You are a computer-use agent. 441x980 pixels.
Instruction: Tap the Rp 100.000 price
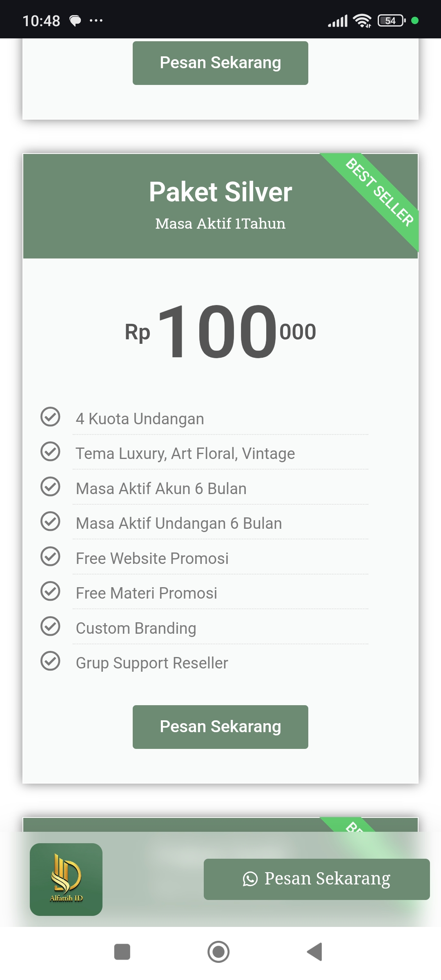pos(220,332)
